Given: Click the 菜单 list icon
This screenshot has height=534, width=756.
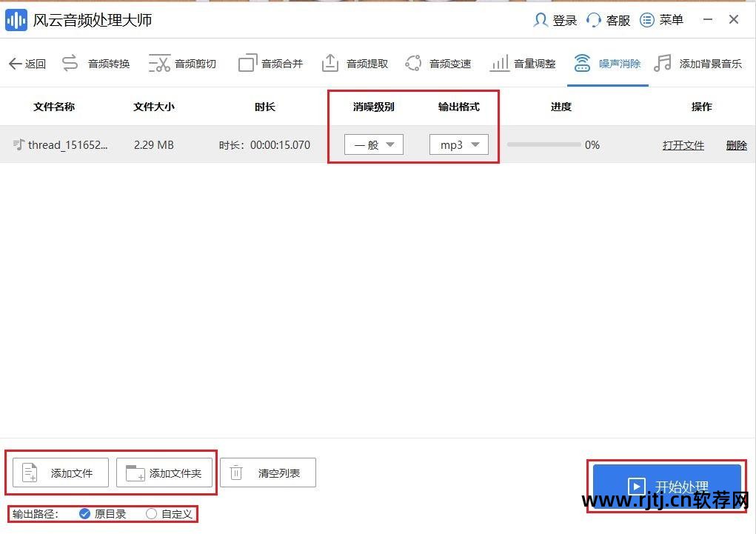Looking at the screenshot, I should [647, 20].
